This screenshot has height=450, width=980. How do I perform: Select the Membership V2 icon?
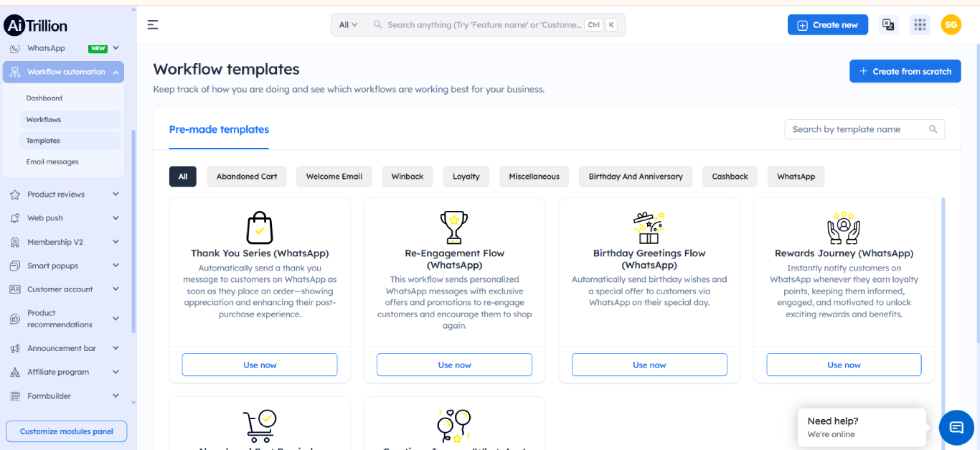click(x=14, y=242)
